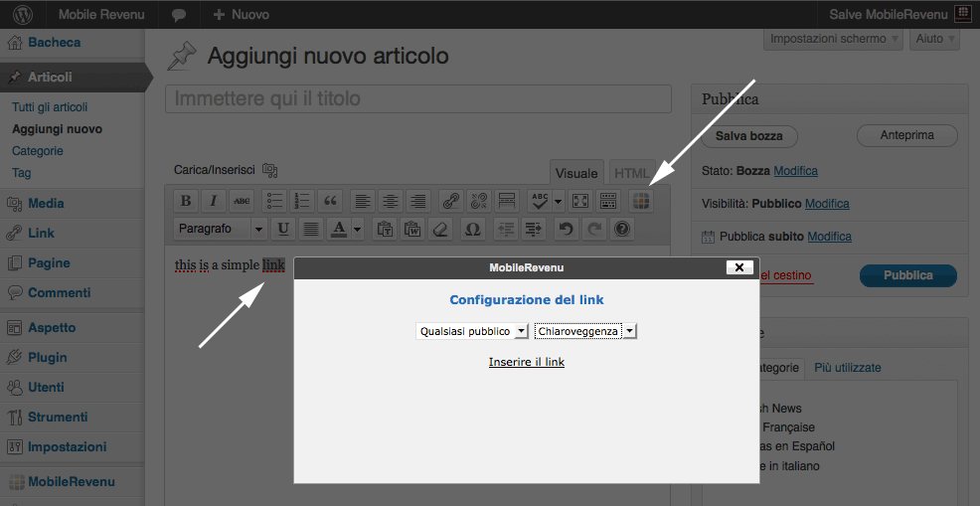
Task: Open the Salve MobileRevenu account menu
Action: pyautogui.click(x=898, y=14)
